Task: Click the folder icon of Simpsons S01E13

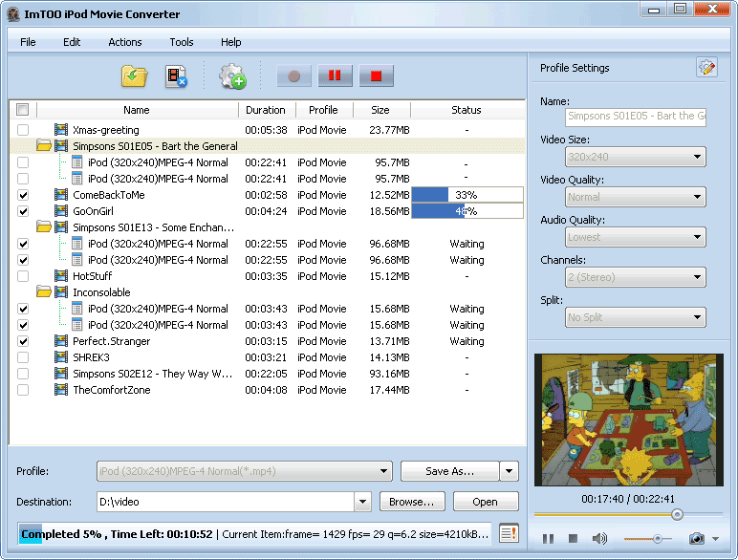Action: coord(44,227)
